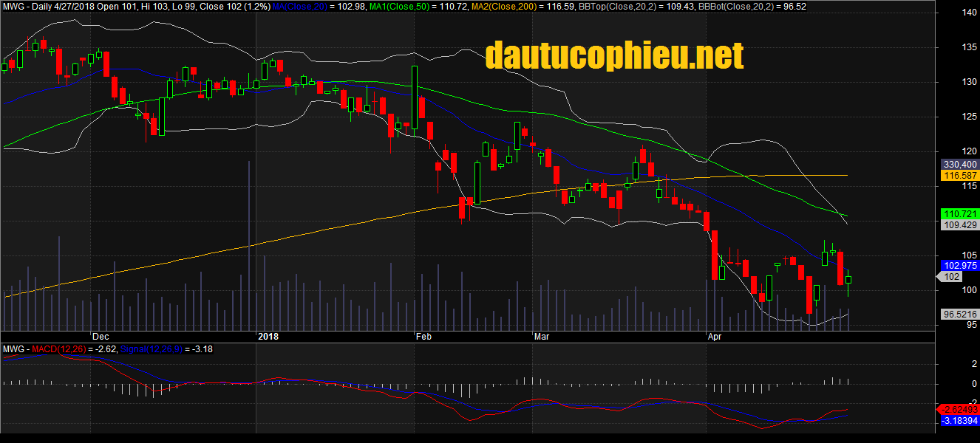Screen dimensions: 980x443
Task: Click the 96.5216 lower band value tag
Action: click(959, 315)
